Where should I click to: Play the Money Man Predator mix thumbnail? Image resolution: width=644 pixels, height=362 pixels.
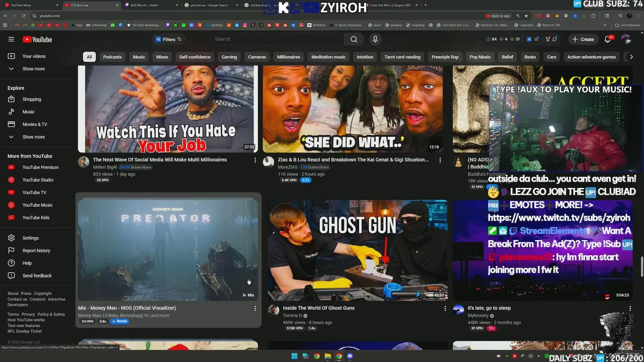click(168, 250)
